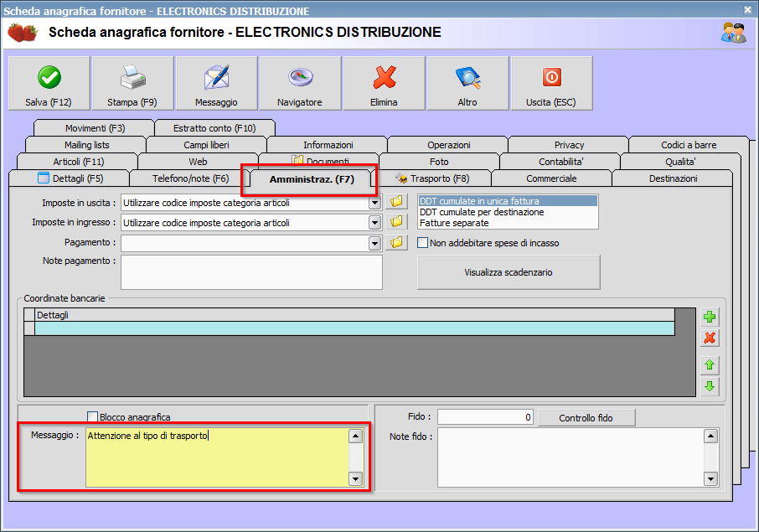The width and height of the screenshot is (759, 532).
Task: Click the Stampa (F9) printer button
Action: click(132, 83)
